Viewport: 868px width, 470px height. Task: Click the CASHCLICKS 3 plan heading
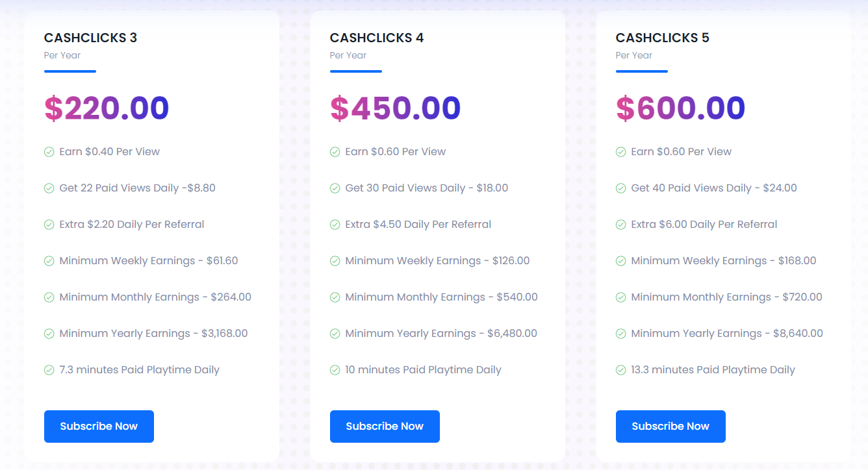pos(90,38)
